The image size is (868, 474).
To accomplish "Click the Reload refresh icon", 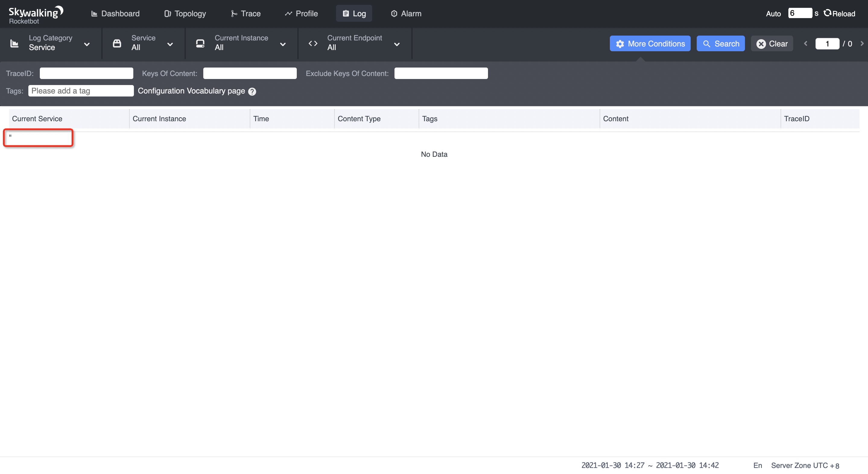I will pyautogui.click(x=827, y=13).
